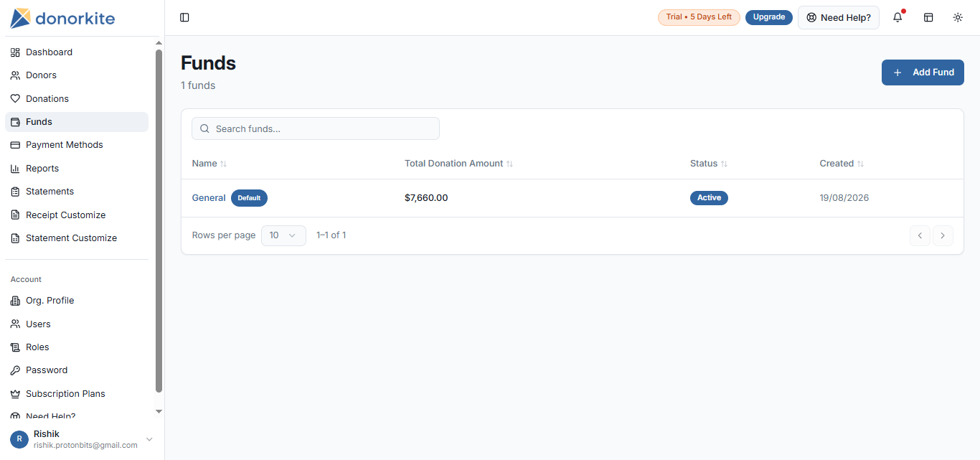Viewport: 980px width, 460px height.
Task: Click the "1 funds" count text
Action: [x=198, y=85]
